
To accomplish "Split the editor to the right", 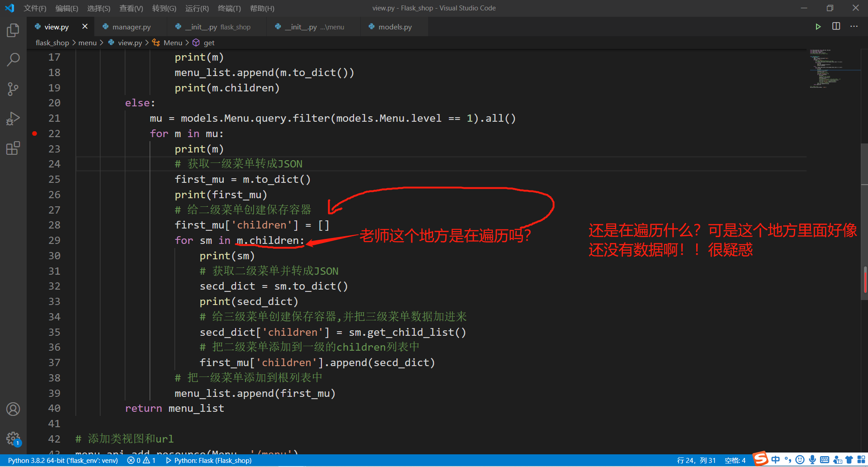I will point(836,26).
